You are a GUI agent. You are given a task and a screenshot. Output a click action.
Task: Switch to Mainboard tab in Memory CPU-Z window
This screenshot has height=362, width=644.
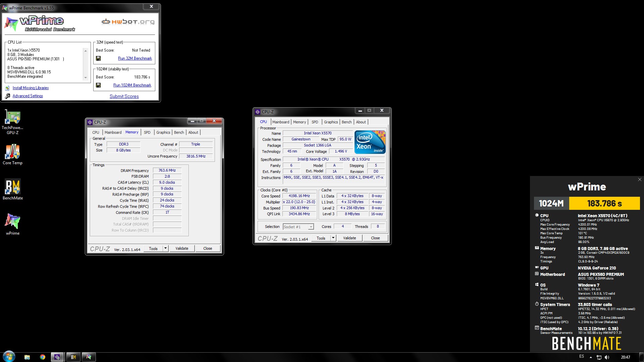113,132
